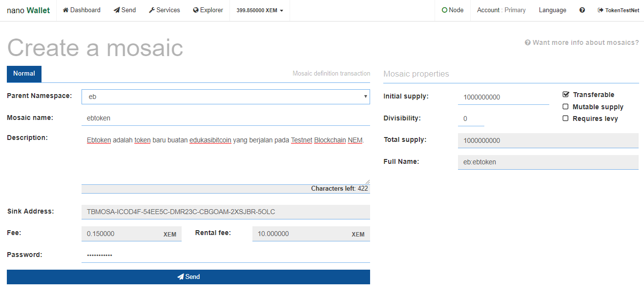Click the Send paper plane icon in navbar
This screenshot has width=644, height=296.
[x=117, y=10]
